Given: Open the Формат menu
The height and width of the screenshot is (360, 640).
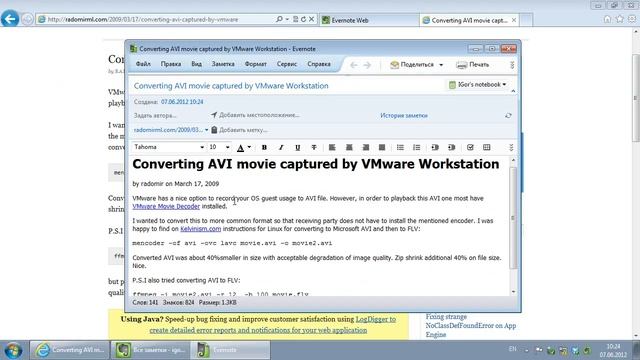Looking at the screenshot, I should tap(256, 64).
